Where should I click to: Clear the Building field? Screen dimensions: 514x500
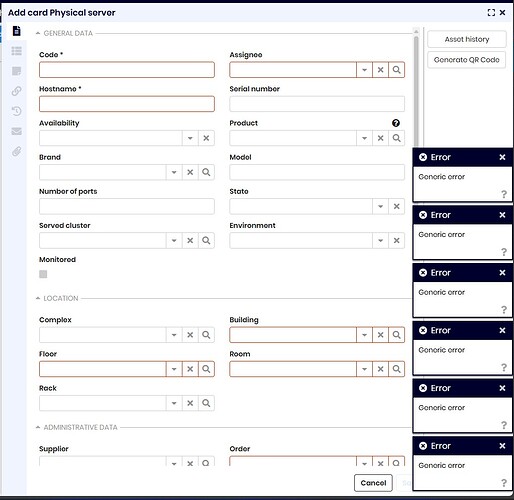(380, 335)
